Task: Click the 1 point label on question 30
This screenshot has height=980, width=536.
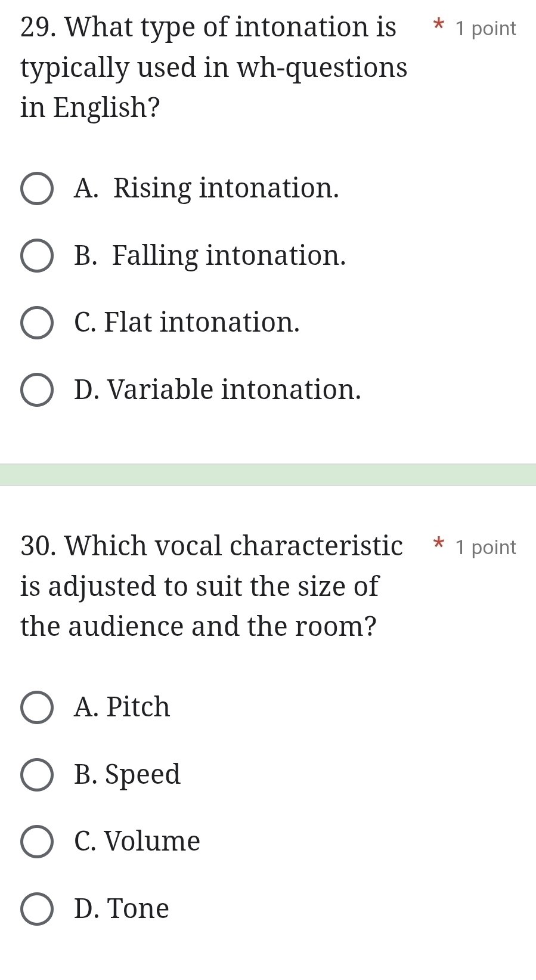Action: pyautogui.click(x=485, y=547)
